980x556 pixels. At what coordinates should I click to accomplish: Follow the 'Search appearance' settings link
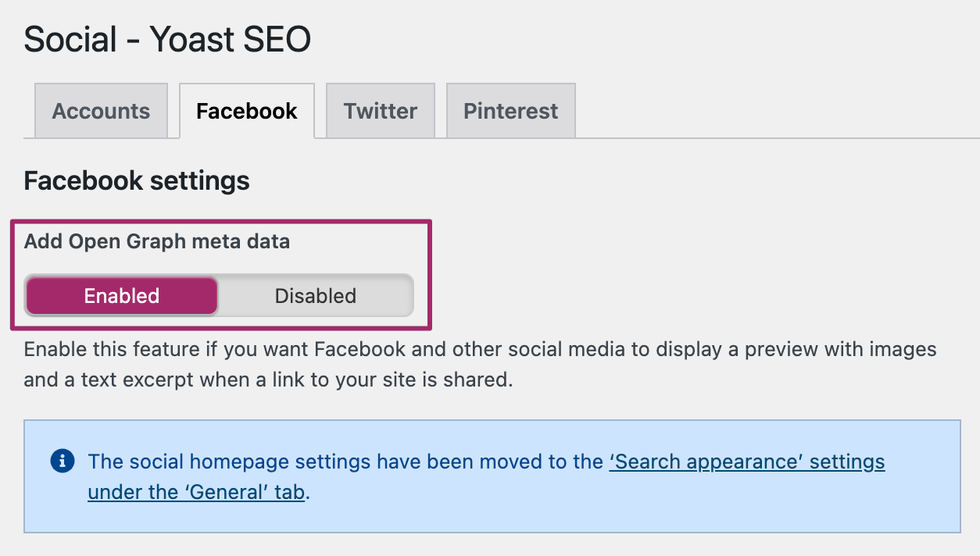746,462
